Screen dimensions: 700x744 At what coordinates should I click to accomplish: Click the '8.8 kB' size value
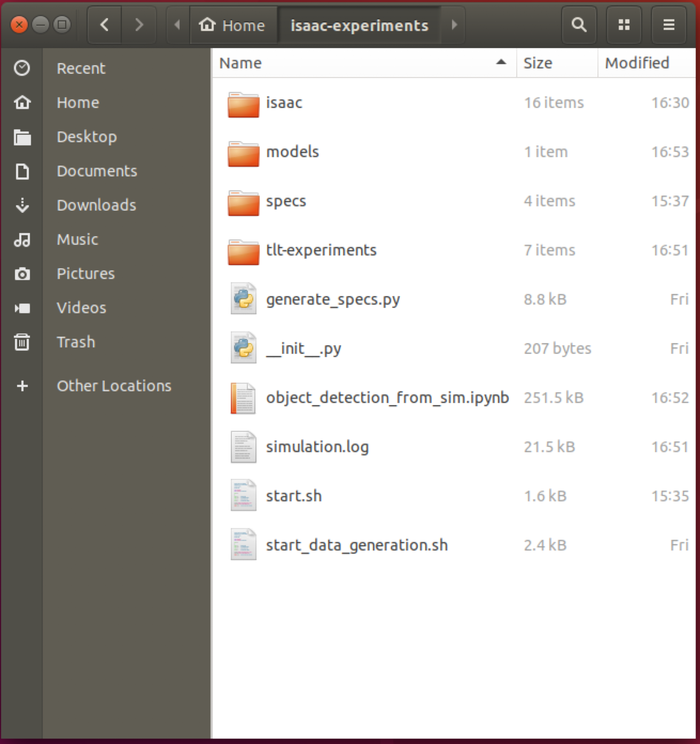click(x=545, y=299)
